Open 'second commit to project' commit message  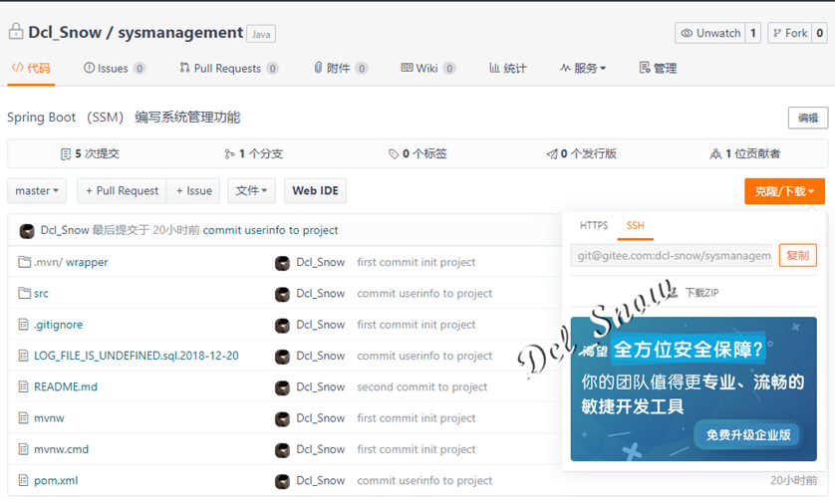[421, 386]
